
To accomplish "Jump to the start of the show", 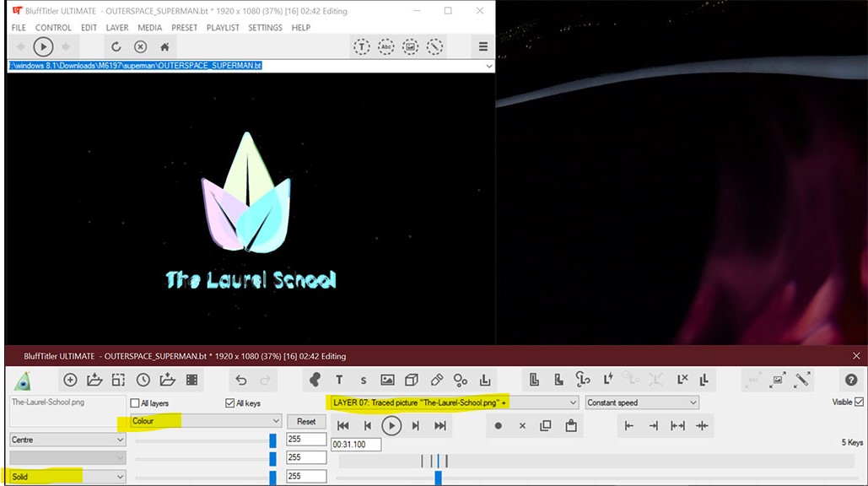I will pyautogui.click(x=342, y=425).
